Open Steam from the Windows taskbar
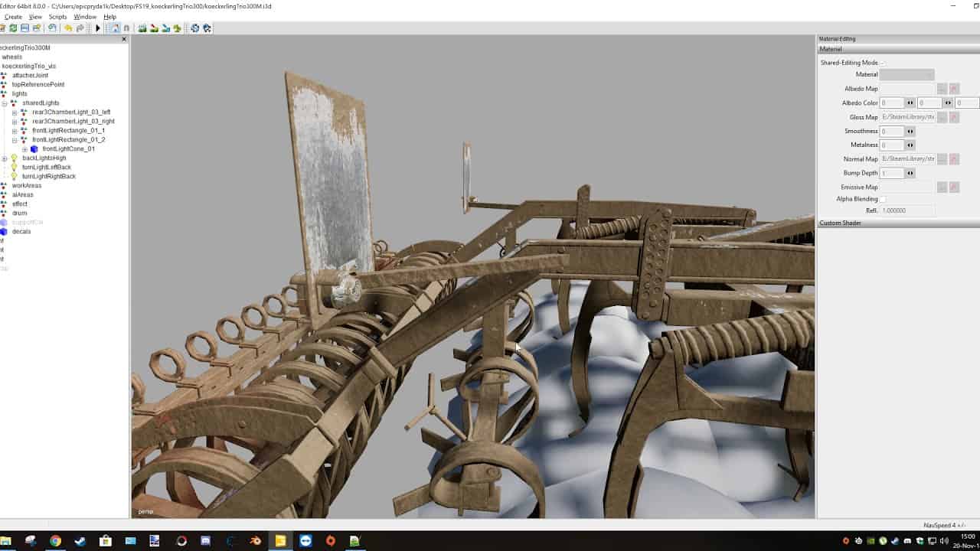 point(80,541)
